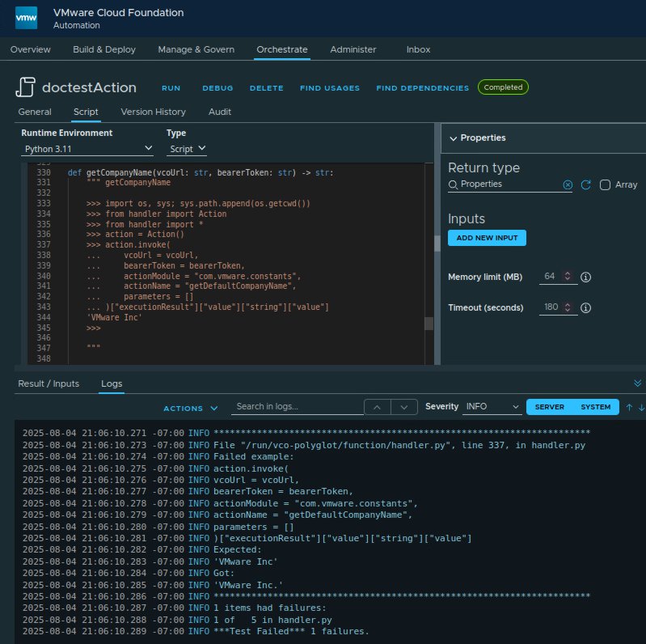Click the DEBUG button
Screen dimensions: 646x644
[x=217, y=88]
